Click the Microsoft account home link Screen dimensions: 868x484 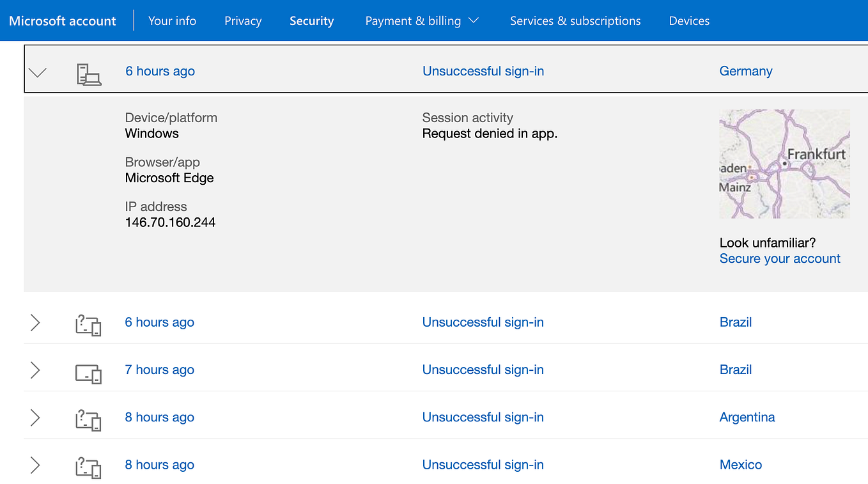pyautogui.click(x=63, y=20)
